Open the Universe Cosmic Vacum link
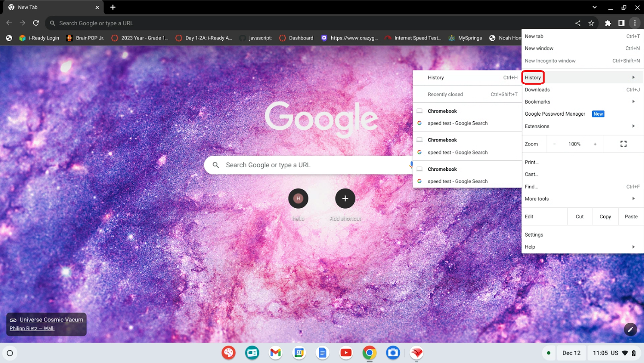Image resolution: width=644 pixels, height=363 pixels. [51, 320]
